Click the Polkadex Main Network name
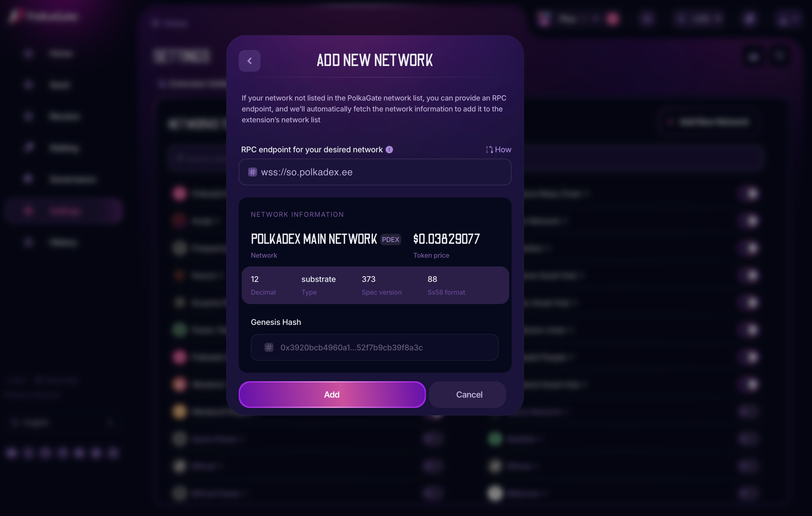This screenshot has height=516, width=812. coord(314,239)
